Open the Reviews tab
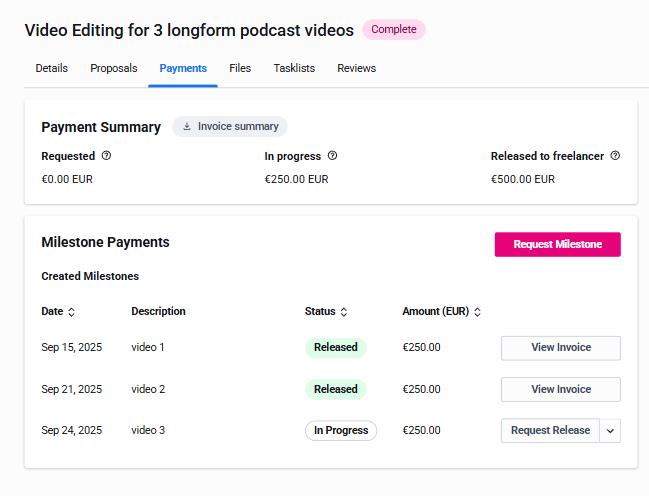This screenshot has height=496, width=649. pos(356,68)
